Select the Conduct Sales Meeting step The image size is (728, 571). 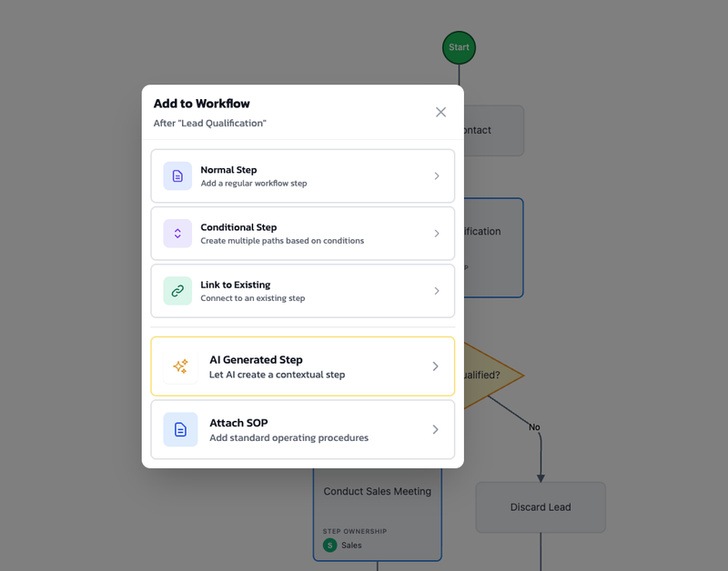[377, 491]
